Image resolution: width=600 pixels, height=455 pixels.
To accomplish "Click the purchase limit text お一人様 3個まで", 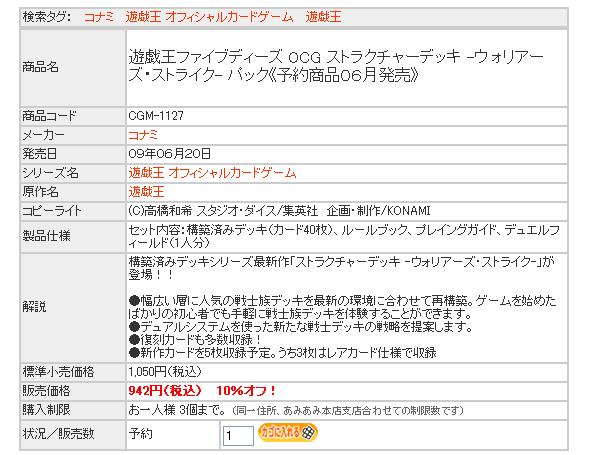I will (x=177, y=410).
